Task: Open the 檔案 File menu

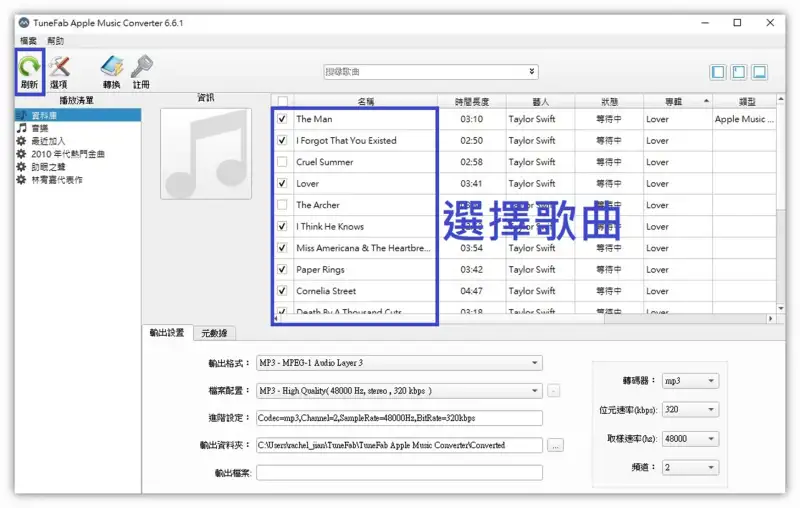Action: 28,41
